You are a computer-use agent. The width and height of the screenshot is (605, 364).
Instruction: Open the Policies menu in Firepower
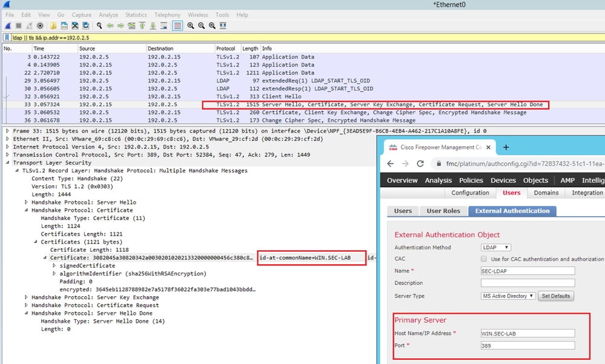click(471, 180)
